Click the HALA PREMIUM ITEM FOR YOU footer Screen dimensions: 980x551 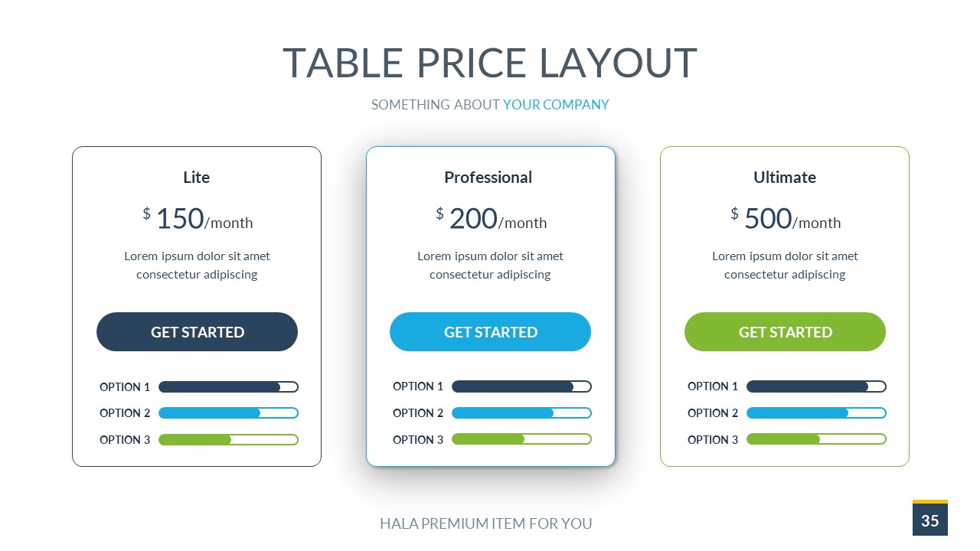pyautogui.click(x=486, y=524)
